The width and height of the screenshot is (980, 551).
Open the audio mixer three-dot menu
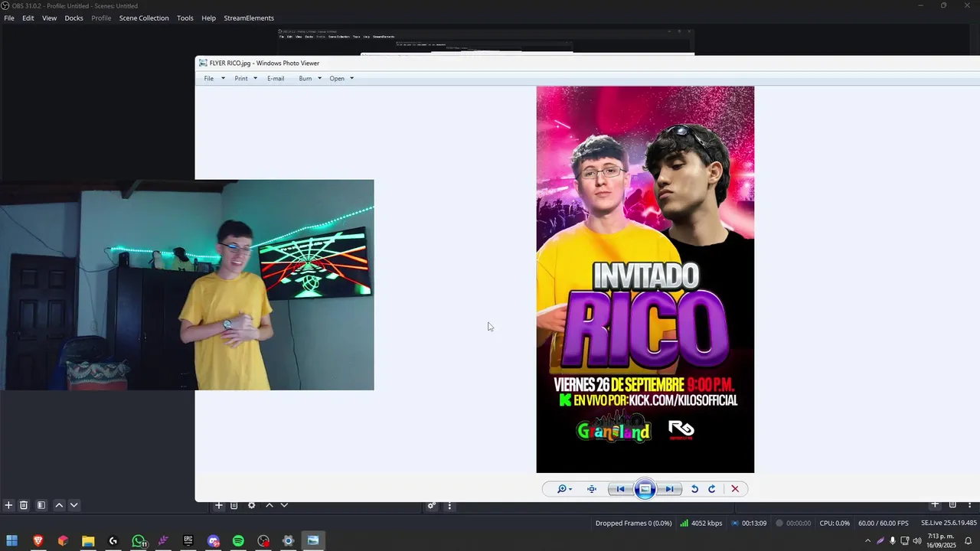[449, 505]
